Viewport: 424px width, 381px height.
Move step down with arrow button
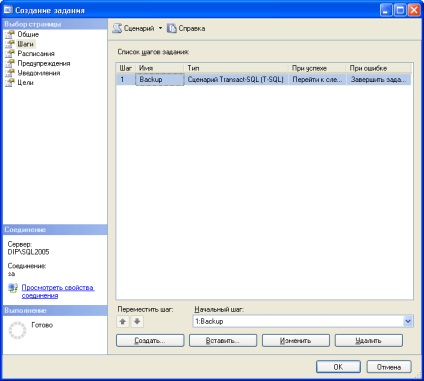click(x=137, y=322)
